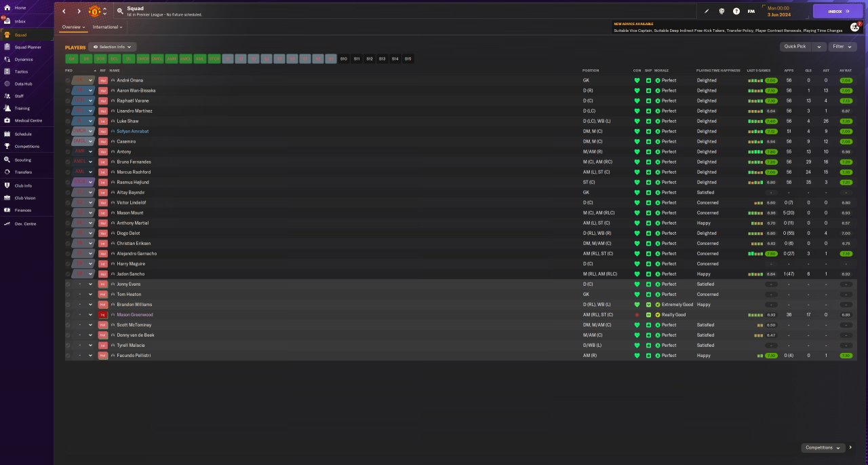Open the Inbox sidebar item
Viewport: 868px width, 465px height.
[27, 21]
